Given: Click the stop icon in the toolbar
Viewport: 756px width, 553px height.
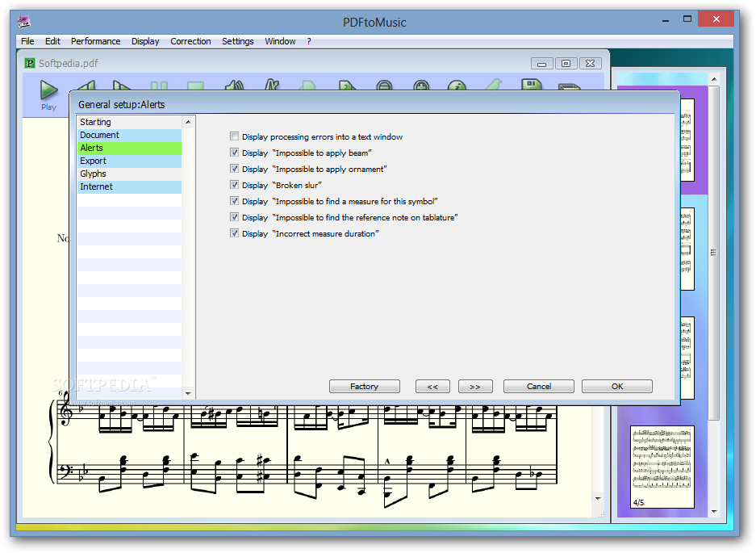Looking at the screenshot, I should [x=196, y=86].
